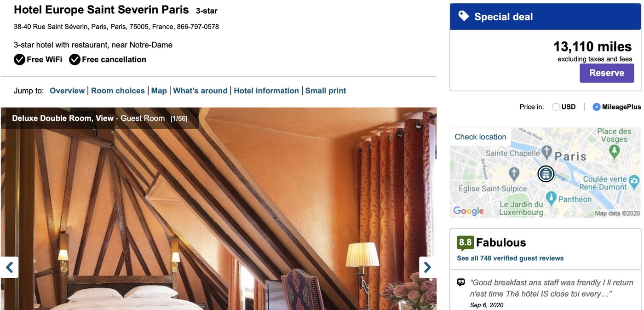Click the special deal price tag icon
This screenshot has height=310, width=644.
[x=464, y=16]
